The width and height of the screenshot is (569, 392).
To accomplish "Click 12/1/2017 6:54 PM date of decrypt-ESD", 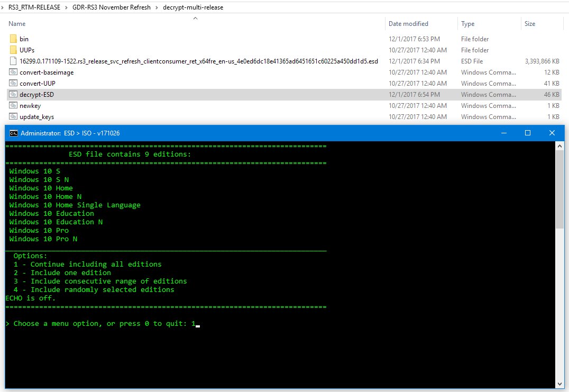I will 414,95.
